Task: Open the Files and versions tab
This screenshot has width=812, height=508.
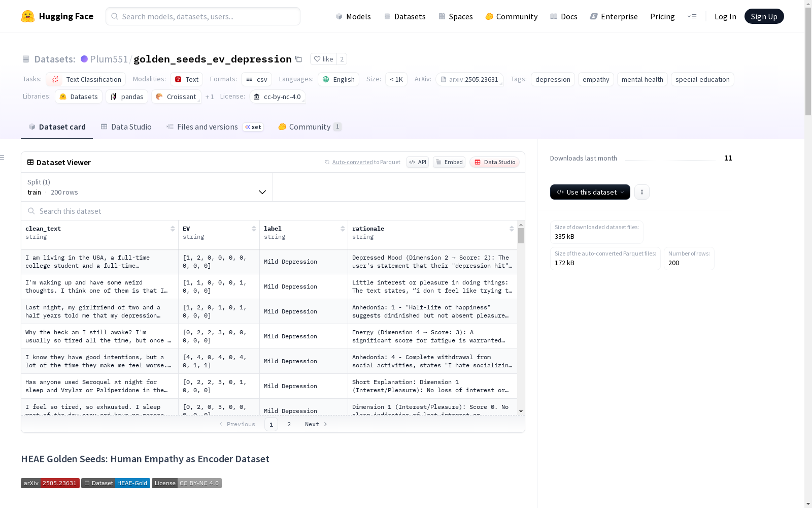Action: (x=215, y=127)
